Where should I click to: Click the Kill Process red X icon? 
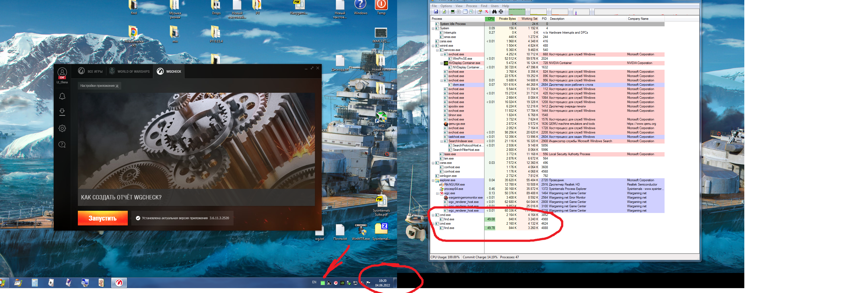(x=486, y=12)
